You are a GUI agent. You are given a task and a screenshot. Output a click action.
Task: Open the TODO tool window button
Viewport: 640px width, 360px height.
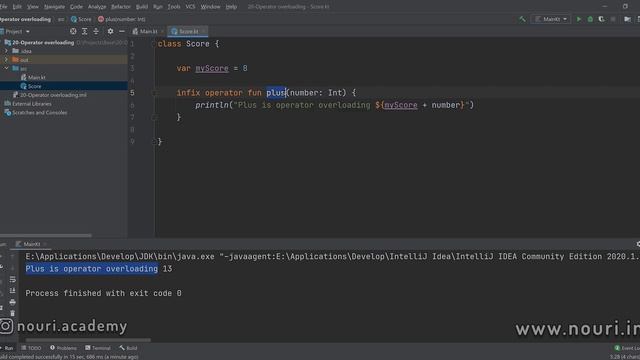31,348
